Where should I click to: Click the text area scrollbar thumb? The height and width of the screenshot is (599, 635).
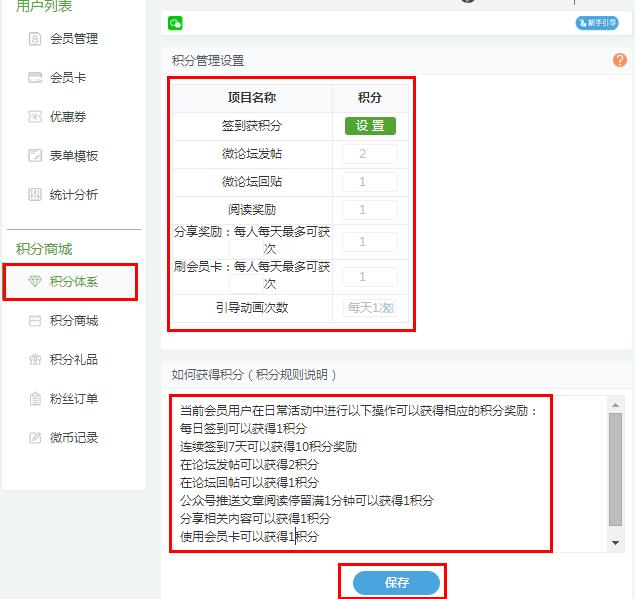click(615, 469)
